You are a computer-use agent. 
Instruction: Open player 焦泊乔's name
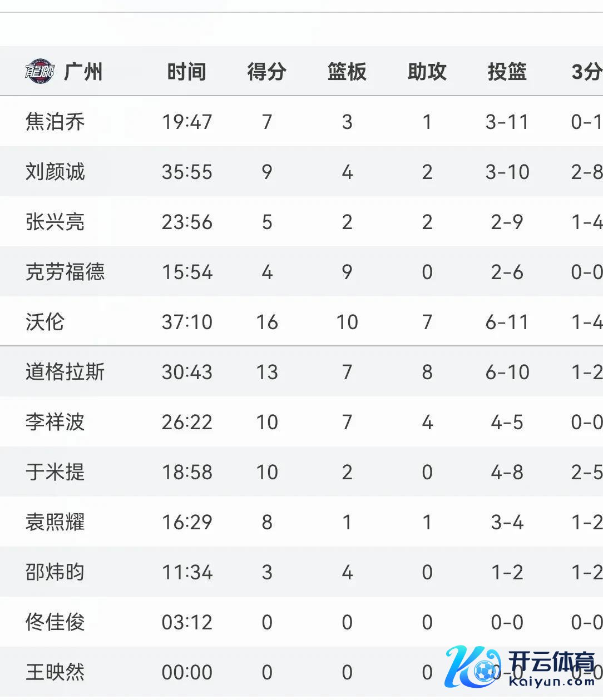[x=55, y=122]
